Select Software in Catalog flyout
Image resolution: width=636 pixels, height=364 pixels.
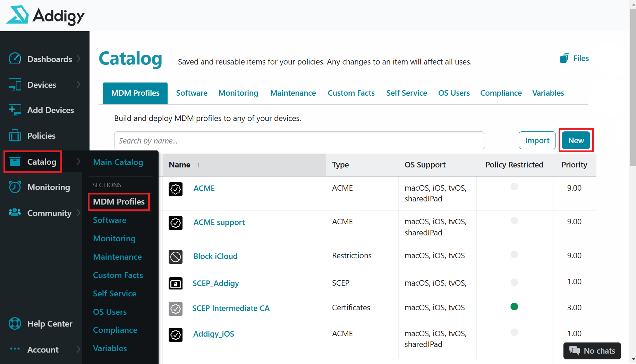[110, 220]
